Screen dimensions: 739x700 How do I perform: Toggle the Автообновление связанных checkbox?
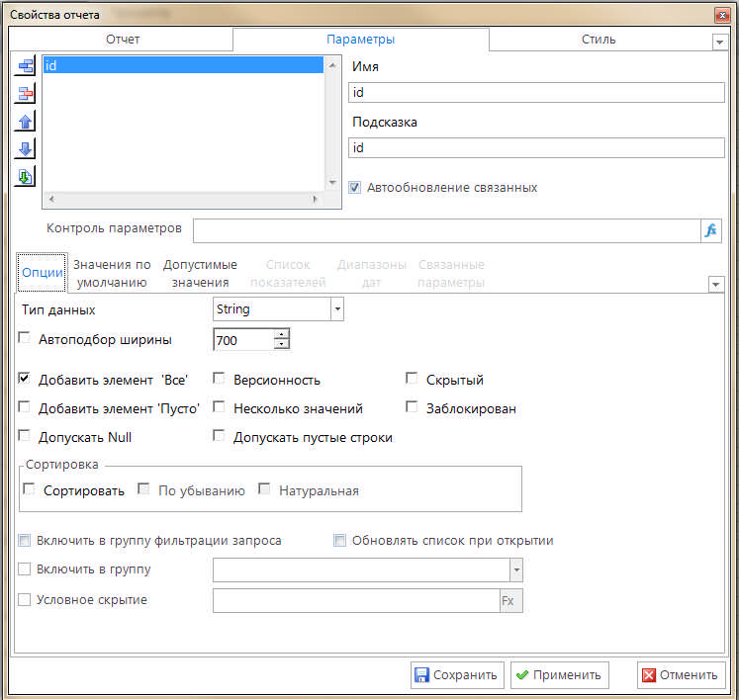tap(355, 187)
